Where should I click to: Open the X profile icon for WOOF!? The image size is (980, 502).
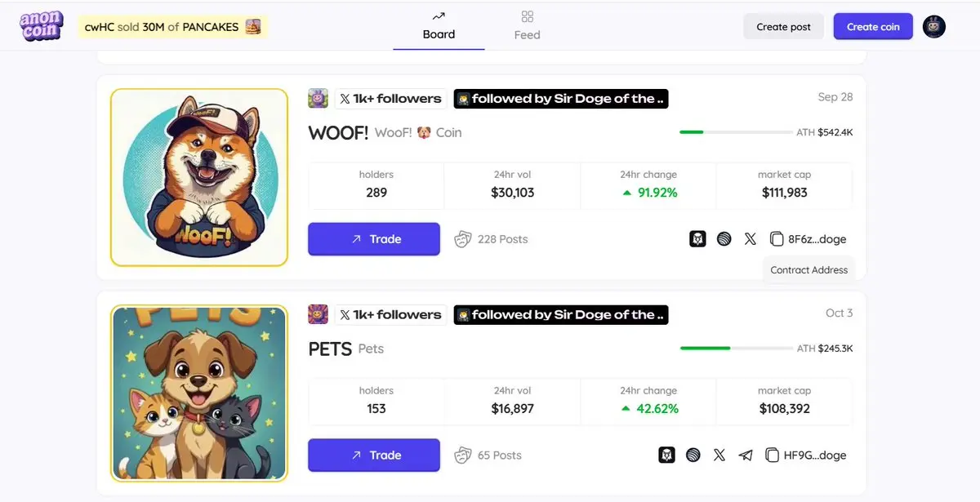(x=751, y=239)
